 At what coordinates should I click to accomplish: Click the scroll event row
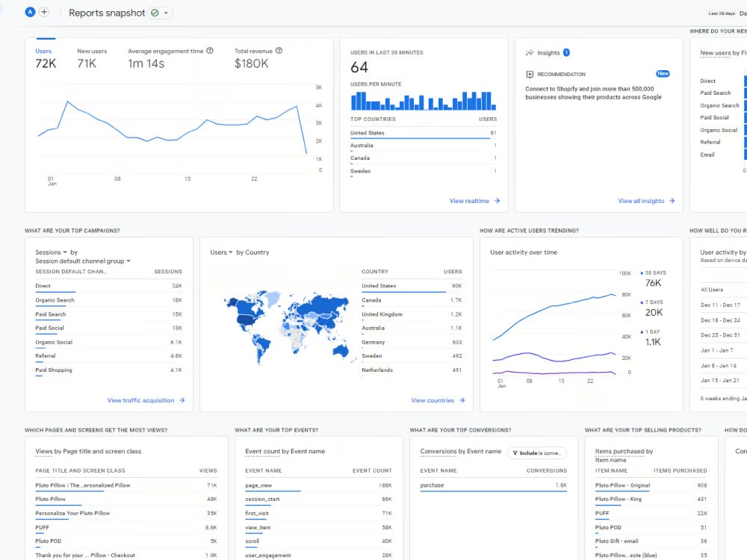318,541
